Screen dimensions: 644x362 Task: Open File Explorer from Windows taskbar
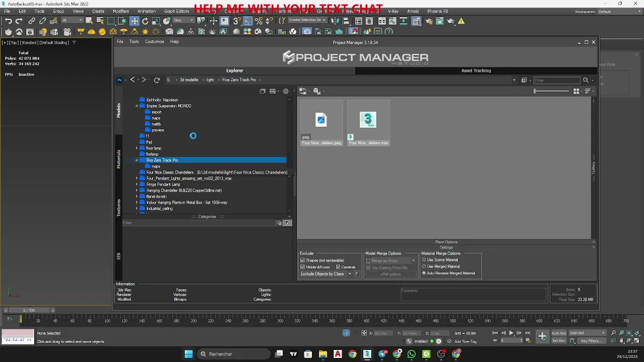[x=323, y=354]
